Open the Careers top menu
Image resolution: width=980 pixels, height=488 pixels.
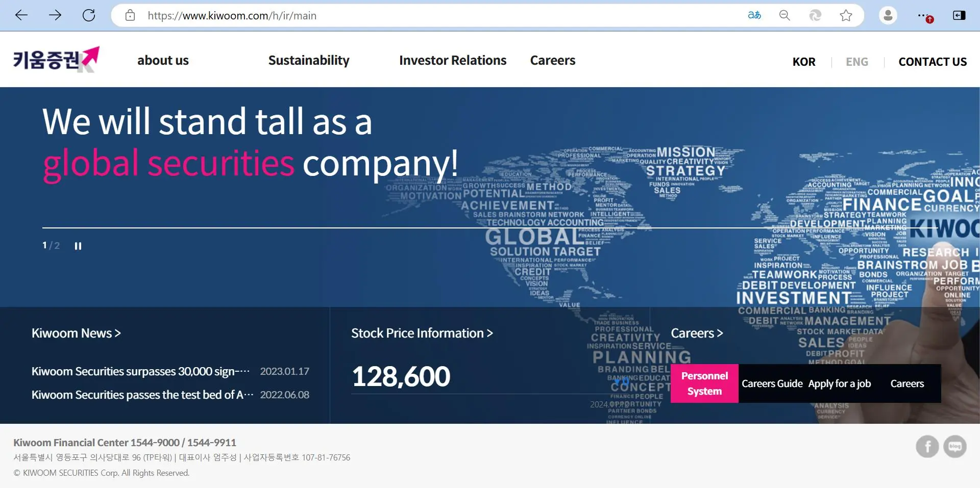(x=553, y=60)
